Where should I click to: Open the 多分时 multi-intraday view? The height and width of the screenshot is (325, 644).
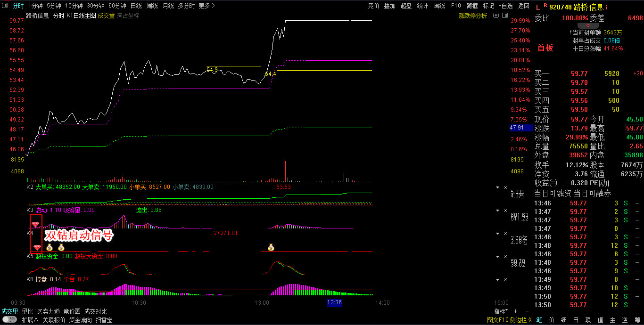[186, 6]
